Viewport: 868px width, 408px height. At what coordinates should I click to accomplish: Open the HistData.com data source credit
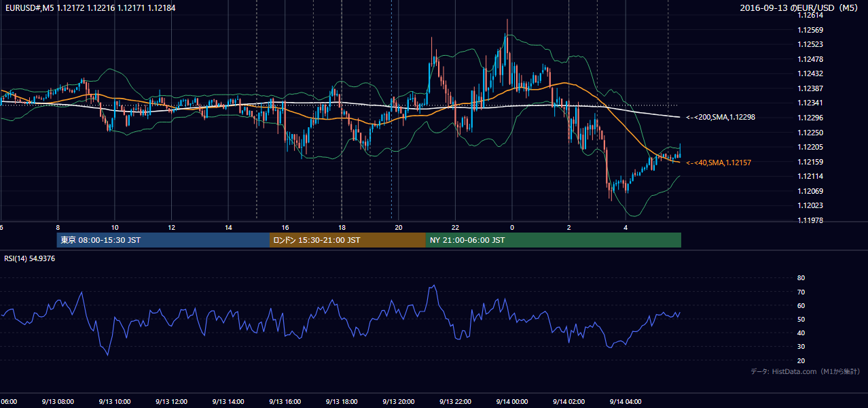pyautogui.click(x=805, y=371)
